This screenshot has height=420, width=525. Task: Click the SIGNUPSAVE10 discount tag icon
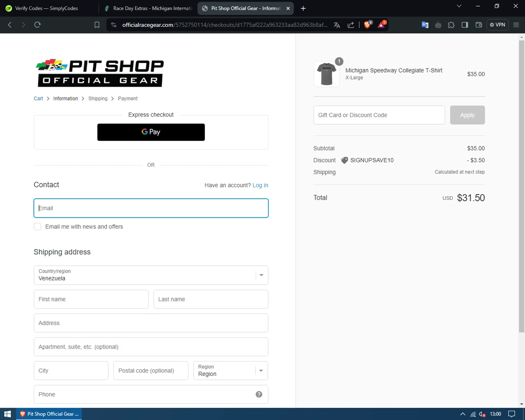(x=344, y=160)
